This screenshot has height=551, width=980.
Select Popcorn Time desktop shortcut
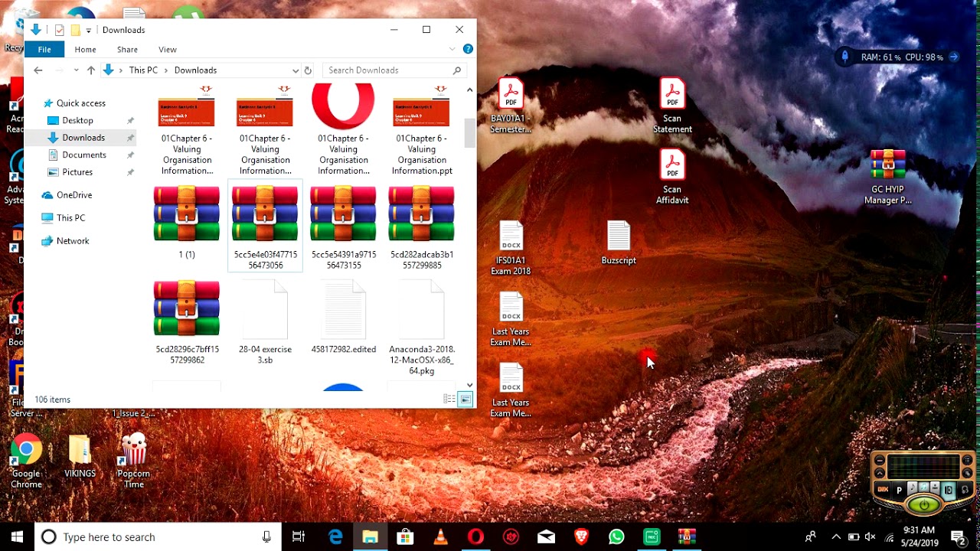pyautogui.click(x=134, y=461)
